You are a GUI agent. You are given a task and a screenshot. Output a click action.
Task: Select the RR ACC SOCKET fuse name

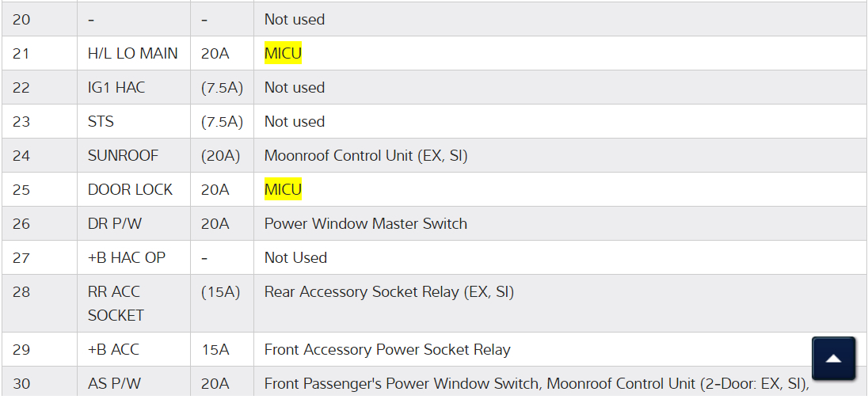point(116,303)
